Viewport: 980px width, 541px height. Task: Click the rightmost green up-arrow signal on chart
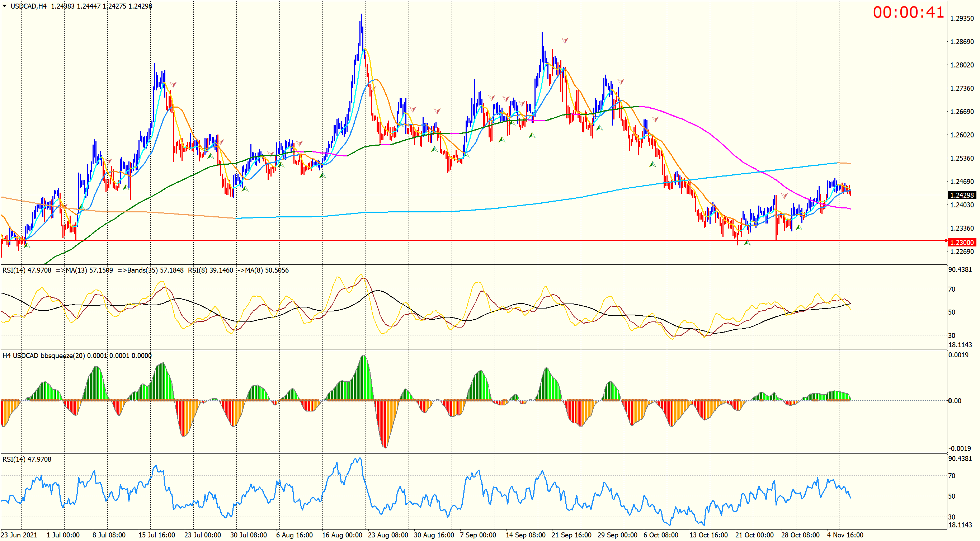coord(799,227)
